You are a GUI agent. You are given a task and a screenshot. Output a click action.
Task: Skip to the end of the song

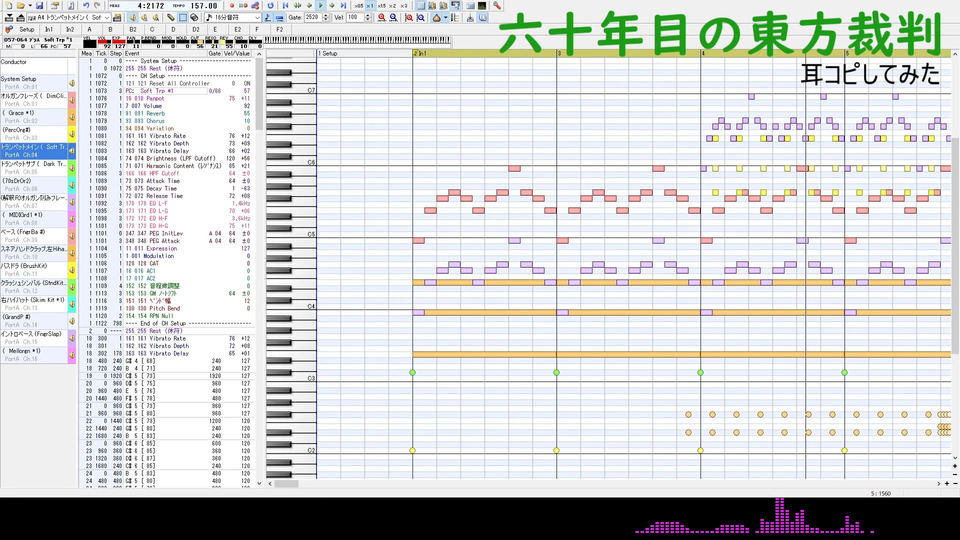point(343,6)
